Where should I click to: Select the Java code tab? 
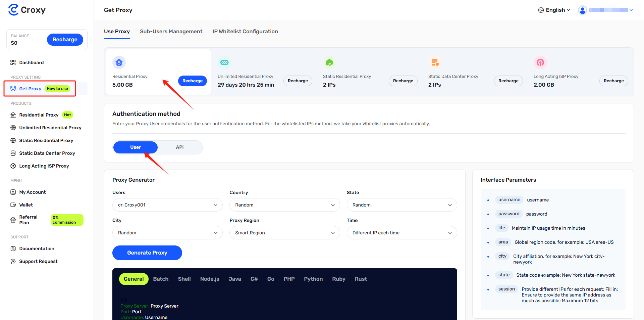235,279
